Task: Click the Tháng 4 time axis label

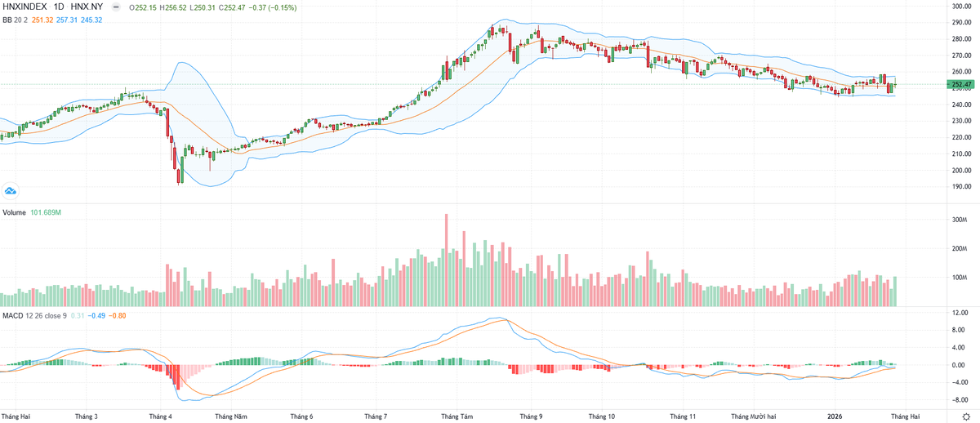Action: coord(159,416)
